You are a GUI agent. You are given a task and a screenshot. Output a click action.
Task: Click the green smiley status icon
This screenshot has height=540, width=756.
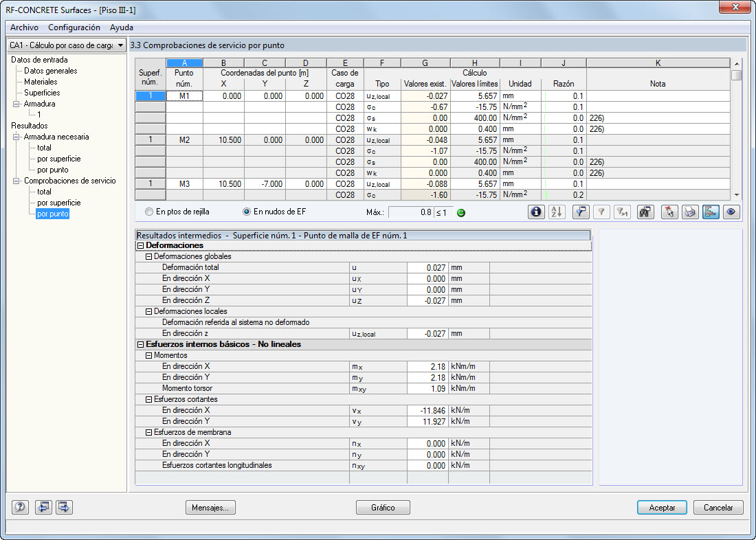point(461,212)
